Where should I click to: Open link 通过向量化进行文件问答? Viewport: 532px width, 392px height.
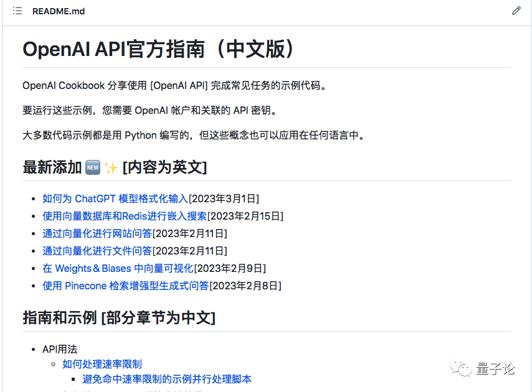click(97, 251)
